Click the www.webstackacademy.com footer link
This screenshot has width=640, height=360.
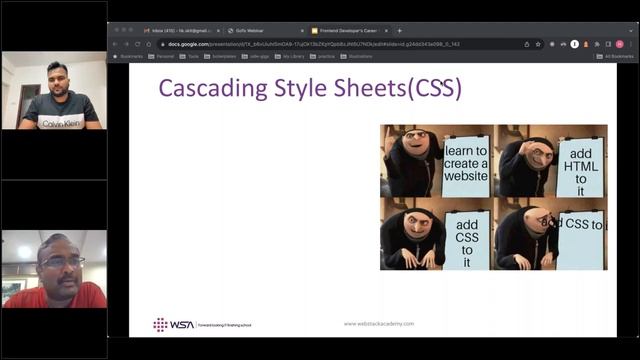pos(379,324)
